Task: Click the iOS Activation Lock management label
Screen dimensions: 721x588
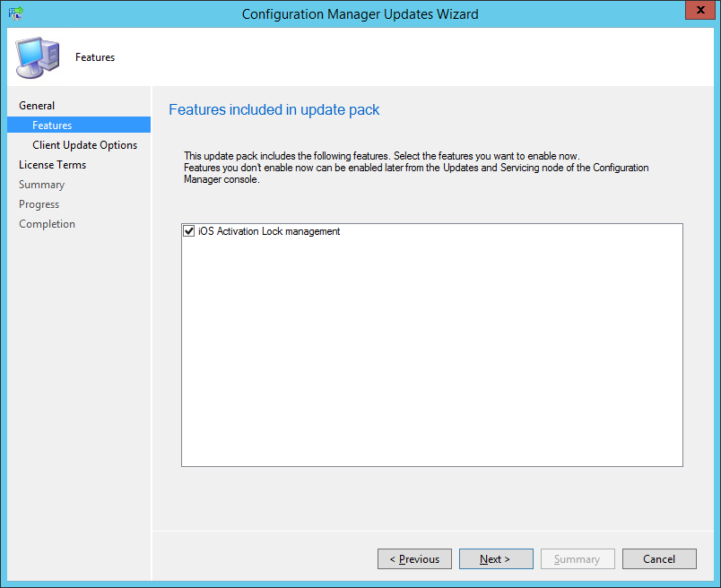Action: tap(269, 231)
